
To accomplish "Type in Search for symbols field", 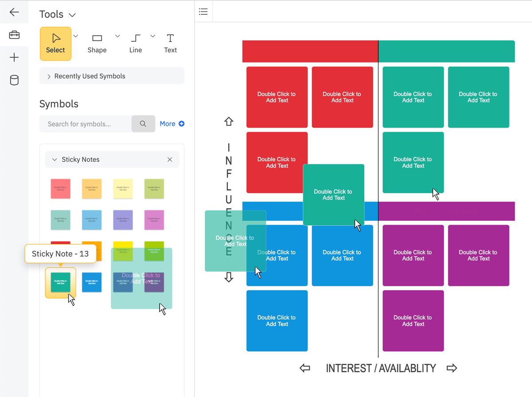I will coord(85,124).
